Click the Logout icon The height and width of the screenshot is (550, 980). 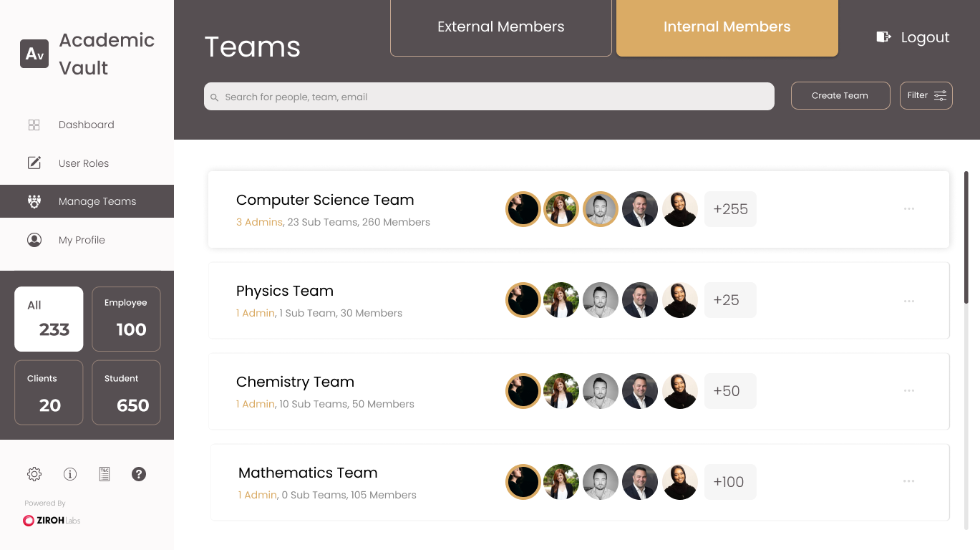coord(883,37)
